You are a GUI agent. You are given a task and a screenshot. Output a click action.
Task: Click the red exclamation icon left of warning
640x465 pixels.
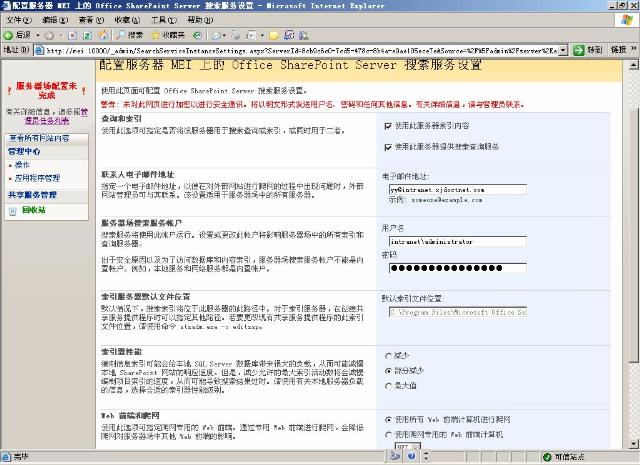point(9,91)
